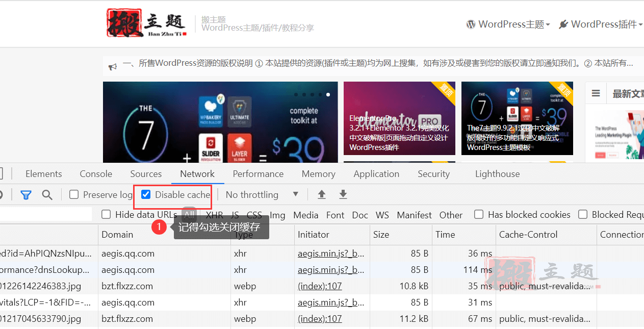Click the large The7 slider banner image
644x329 pixels.
[220, 122]
